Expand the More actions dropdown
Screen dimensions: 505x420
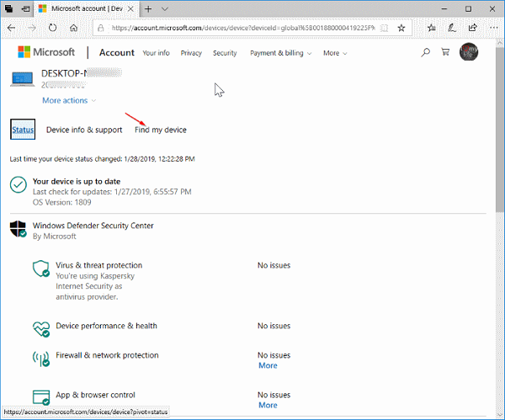coord(69,100)
